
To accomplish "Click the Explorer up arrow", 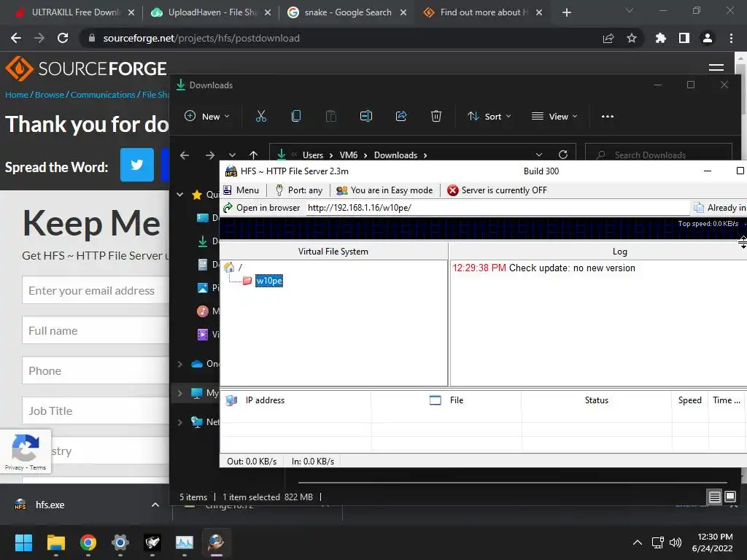I will tap(253, 155).
